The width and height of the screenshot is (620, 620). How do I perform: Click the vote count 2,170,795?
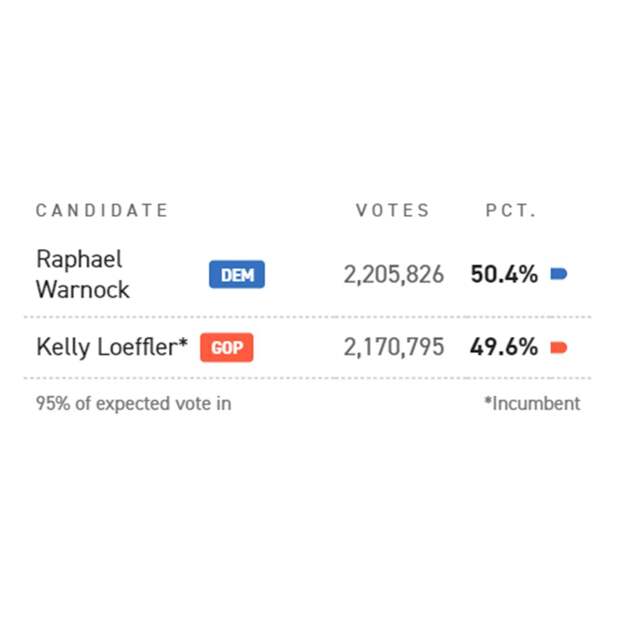click(394, 348)
